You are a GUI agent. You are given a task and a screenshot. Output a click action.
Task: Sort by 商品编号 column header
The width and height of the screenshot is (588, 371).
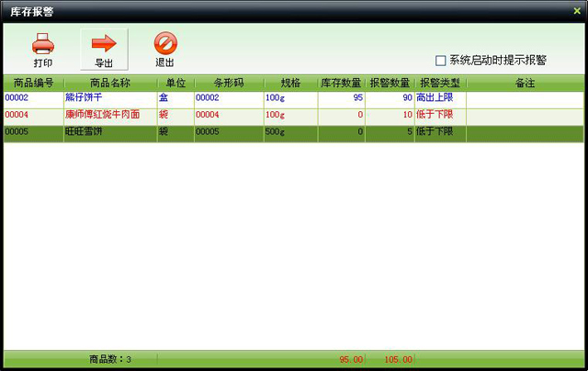point(32,83)
